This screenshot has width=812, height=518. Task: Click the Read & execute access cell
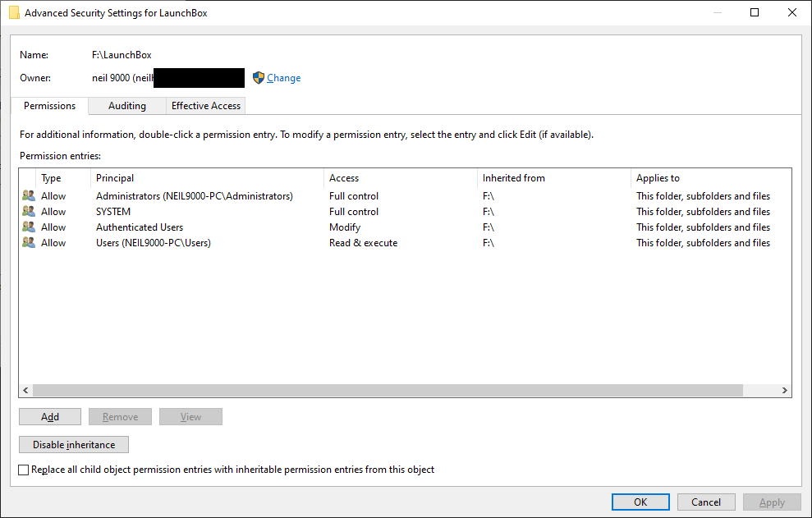pos(364,242)
